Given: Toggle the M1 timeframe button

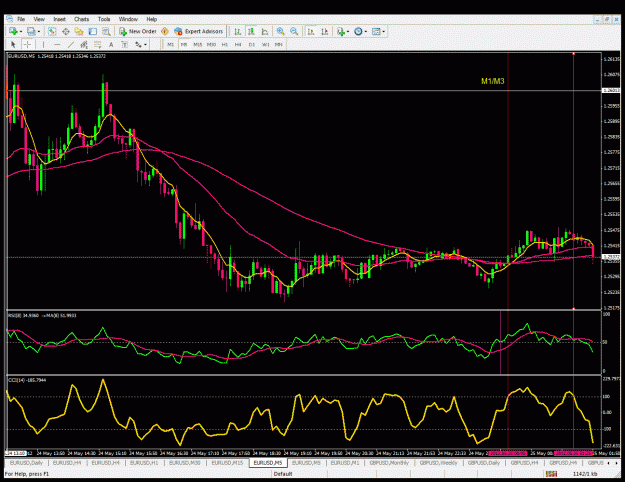Looking at the screenshot, I should point(171,44).
